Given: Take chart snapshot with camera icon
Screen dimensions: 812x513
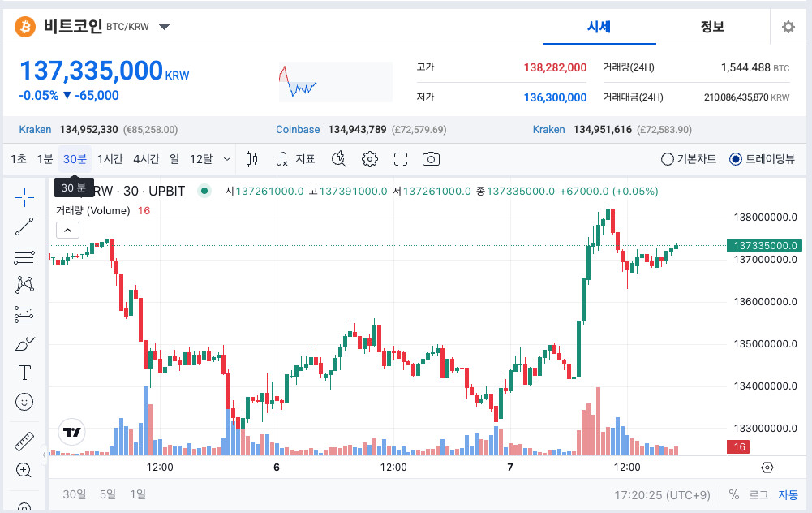Looking at the screenshot, I should click(431, 159).
